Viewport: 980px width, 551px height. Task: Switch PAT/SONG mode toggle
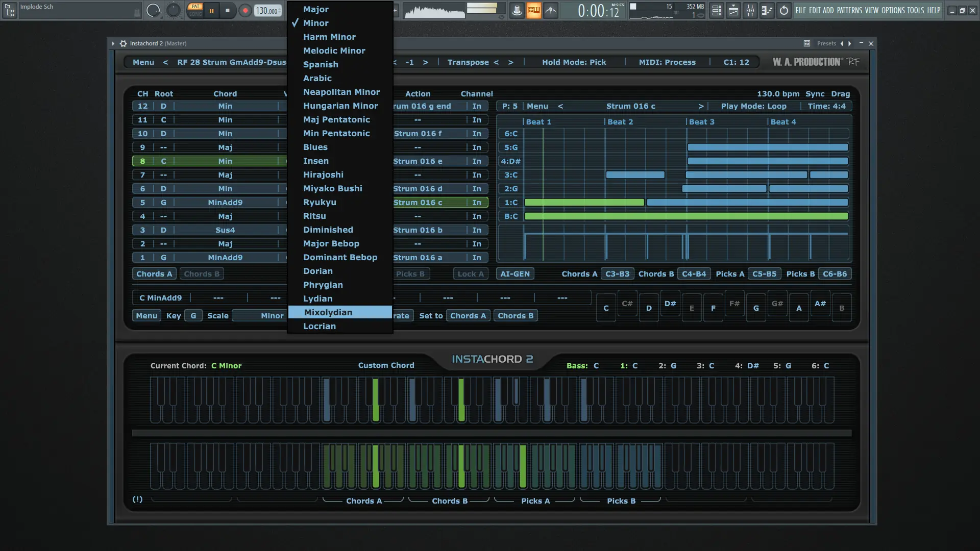pos(195,10)
